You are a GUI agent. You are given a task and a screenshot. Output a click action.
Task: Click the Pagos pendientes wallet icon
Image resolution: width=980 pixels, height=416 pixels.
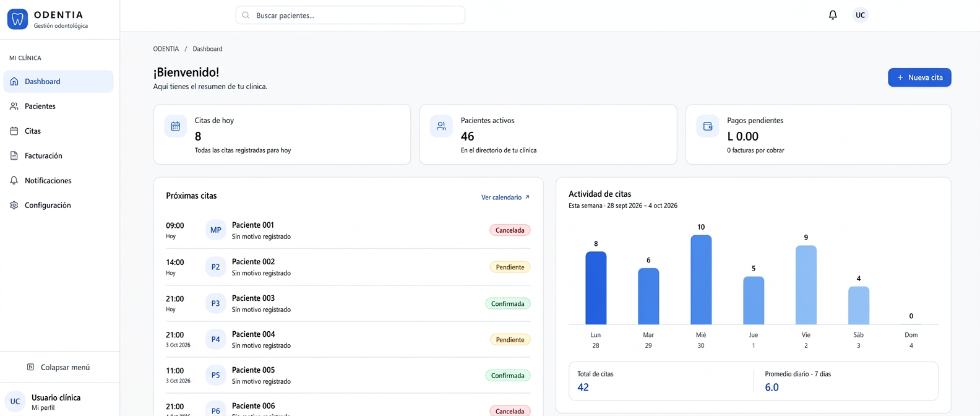[708, 126]
